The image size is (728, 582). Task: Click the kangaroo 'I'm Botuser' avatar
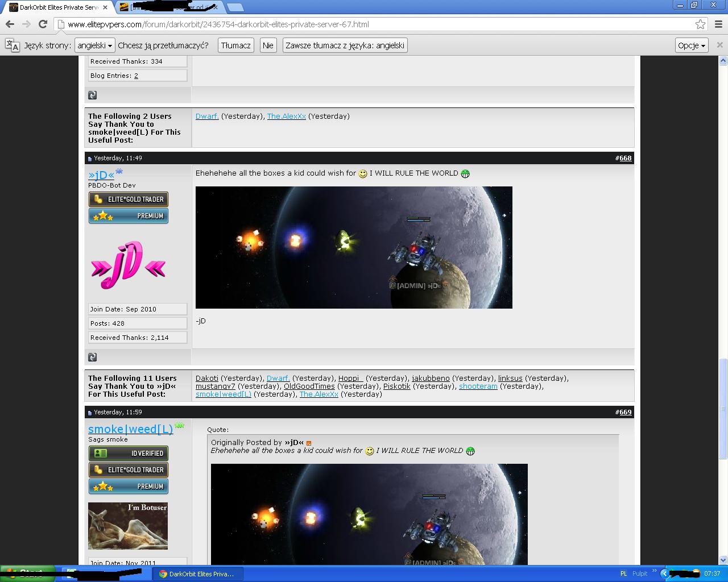pos(128,526)
